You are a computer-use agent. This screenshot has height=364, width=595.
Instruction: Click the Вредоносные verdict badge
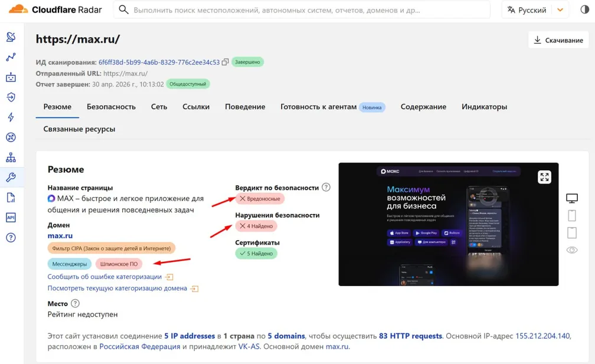(260, 199)
